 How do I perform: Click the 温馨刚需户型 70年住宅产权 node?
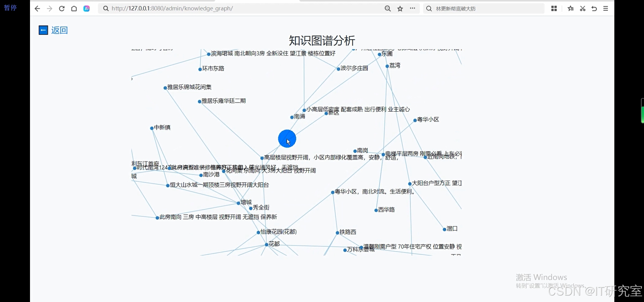click(361, 248)
